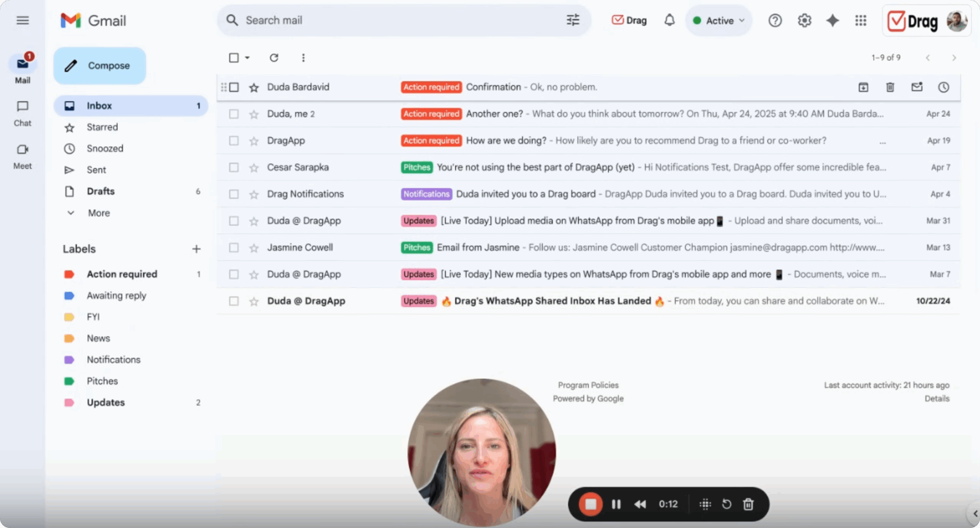Tick the select-all checkbox in toolbar
The width and height of the screenshot is (980, 528).
coord(234,58)
